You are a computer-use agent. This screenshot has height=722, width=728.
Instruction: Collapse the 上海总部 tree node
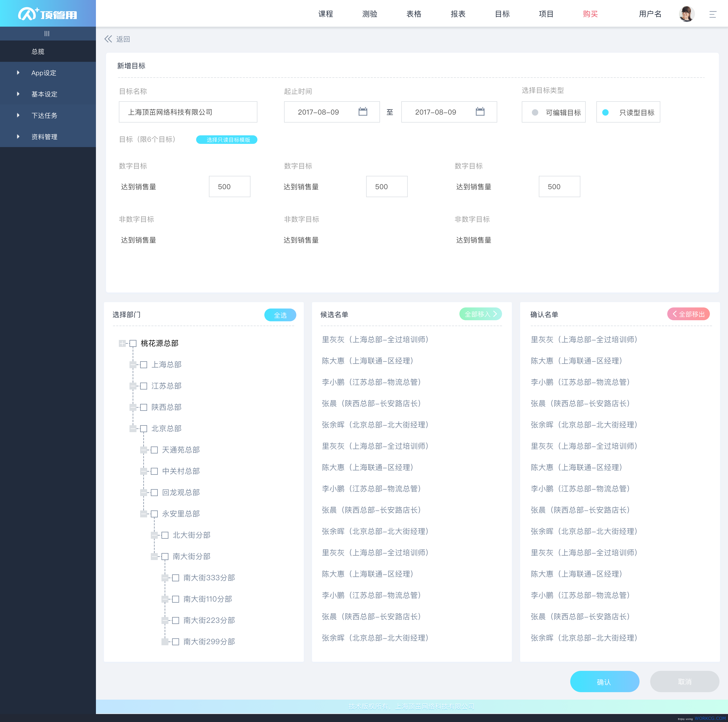point(133,365)
